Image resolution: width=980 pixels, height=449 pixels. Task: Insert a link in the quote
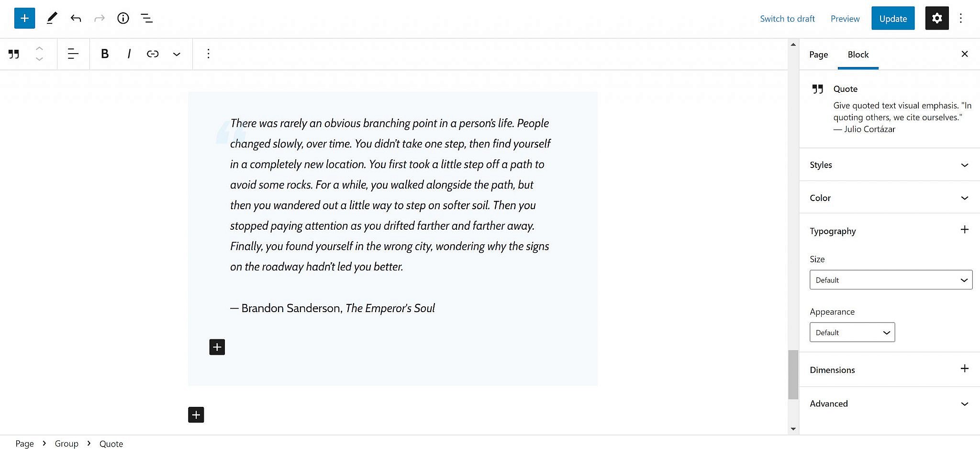point(153,54)
